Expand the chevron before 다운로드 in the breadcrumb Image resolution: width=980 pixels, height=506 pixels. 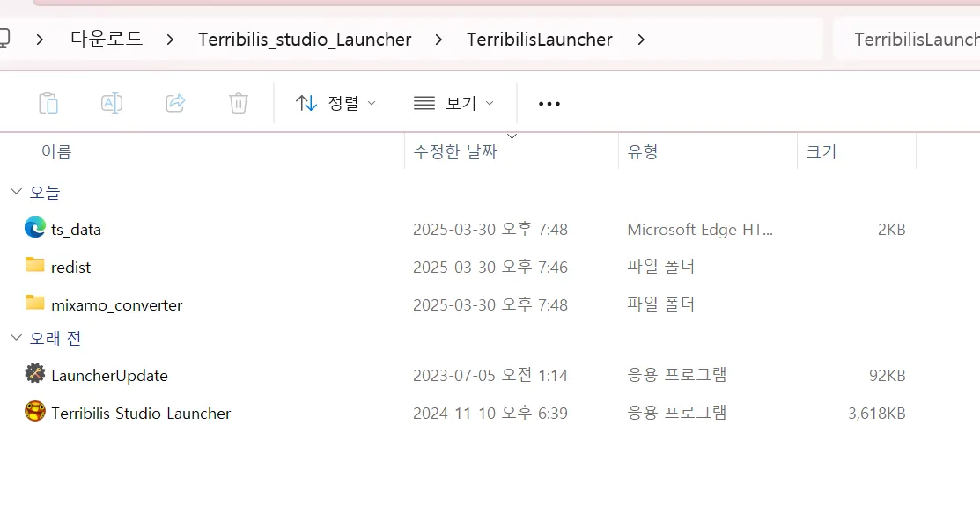tap(40, 40)
